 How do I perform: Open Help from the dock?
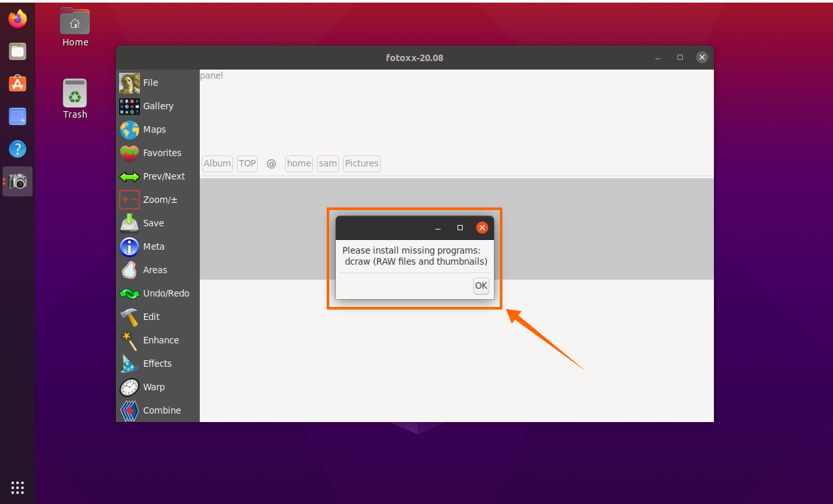click(x=18, y=149)
